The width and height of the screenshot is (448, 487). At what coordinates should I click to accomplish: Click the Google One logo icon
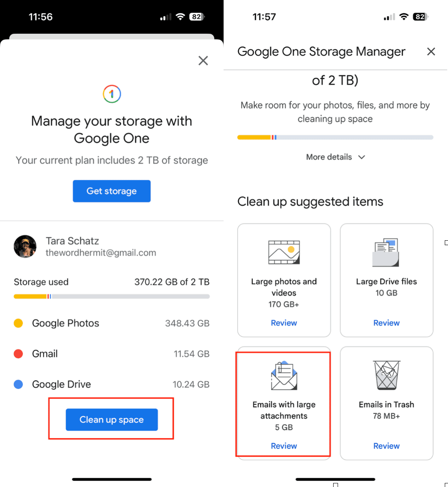(112, 94)
